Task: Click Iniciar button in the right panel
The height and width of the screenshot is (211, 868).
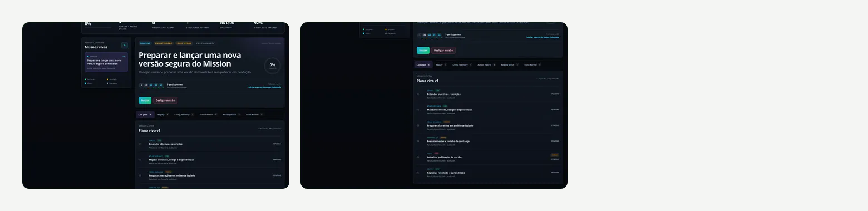Action: pos(423,51)
